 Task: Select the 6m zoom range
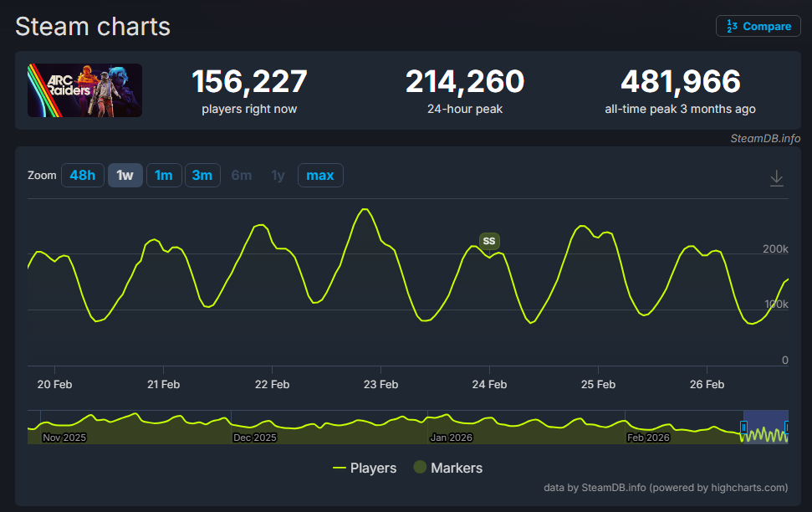point(242,175)
